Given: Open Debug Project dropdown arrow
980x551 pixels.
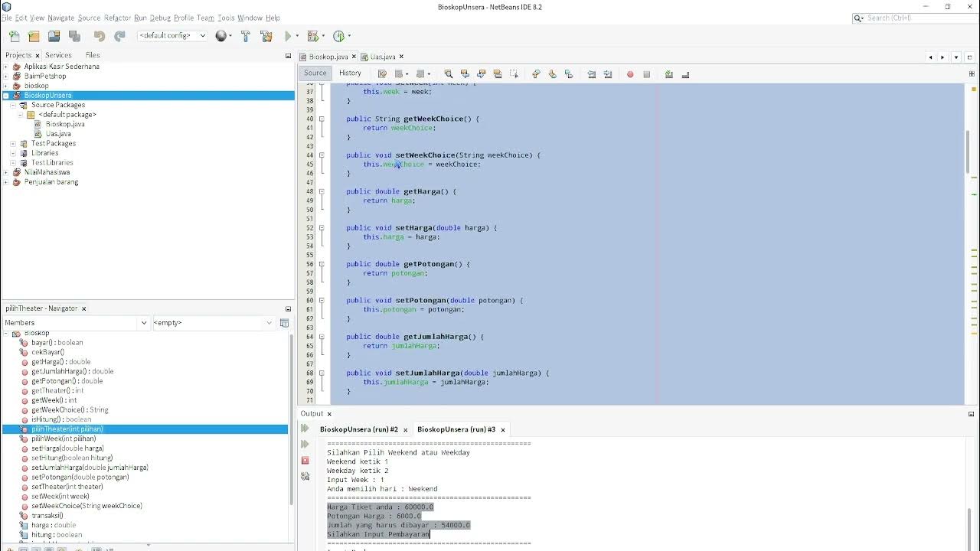Looking at the screenshot, I should pyautogui.click(x=323, y=36).
